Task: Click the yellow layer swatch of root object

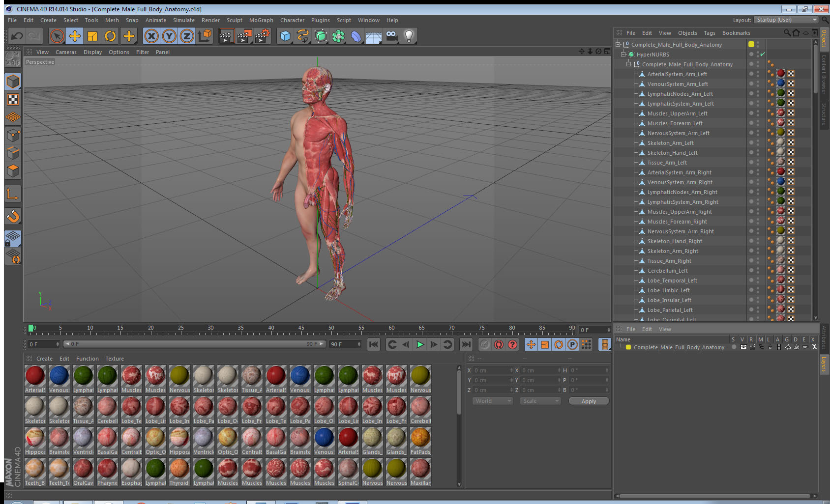Action: pyautogui.click(x=751, y=44)
